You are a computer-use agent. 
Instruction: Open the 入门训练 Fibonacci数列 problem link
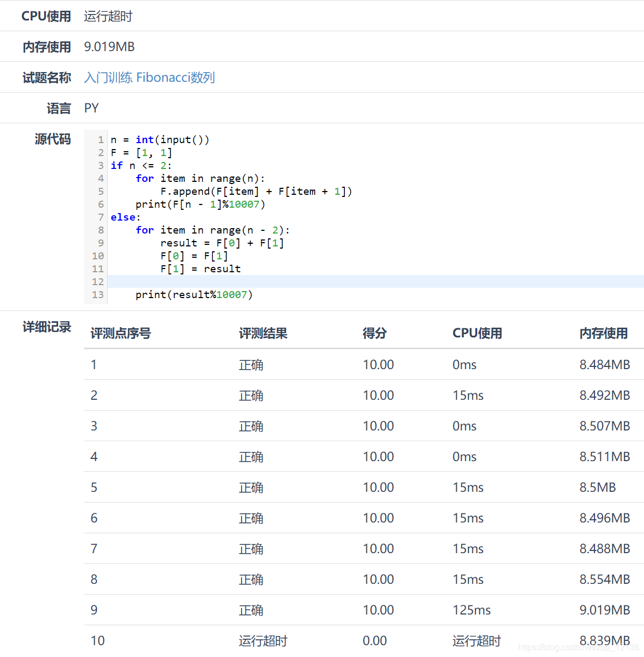(150, 77)
